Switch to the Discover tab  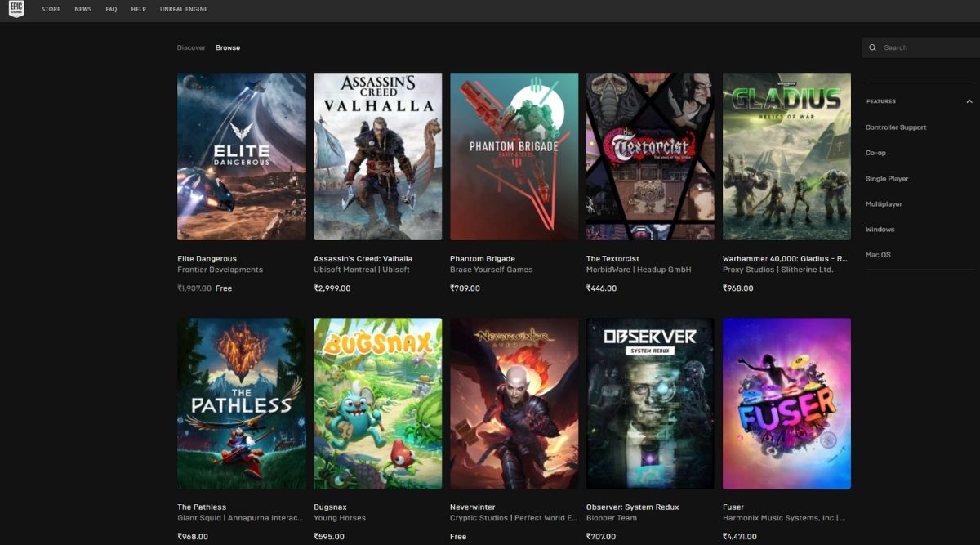[x=191, y=47]
